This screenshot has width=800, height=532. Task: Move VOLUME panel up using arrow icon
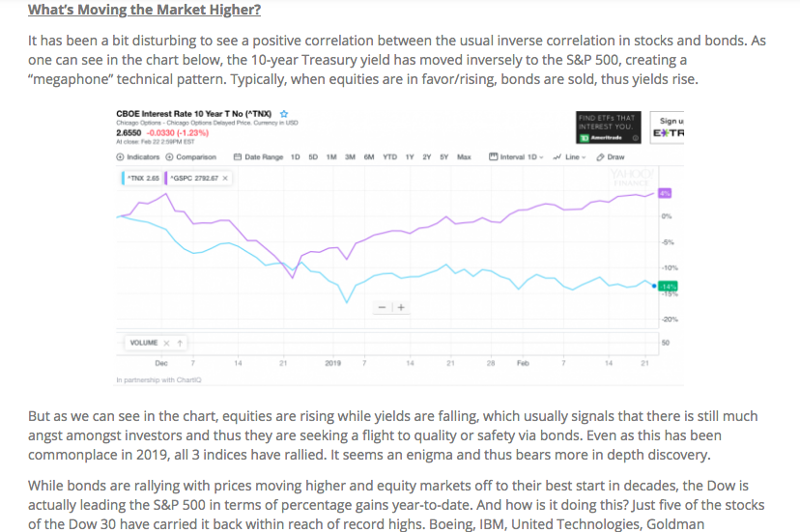pyautogui.click(x=179, y=343)
